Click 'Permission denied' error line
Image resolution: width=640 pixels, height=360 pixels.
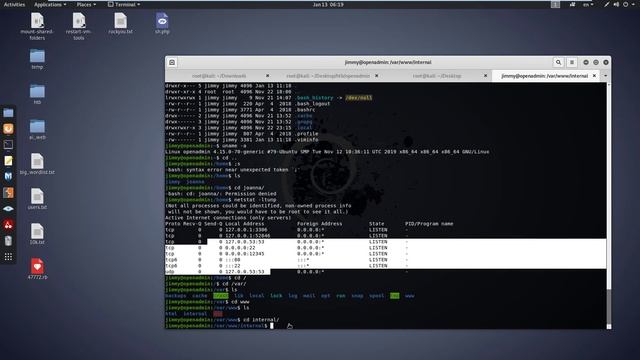click(221, 194)
